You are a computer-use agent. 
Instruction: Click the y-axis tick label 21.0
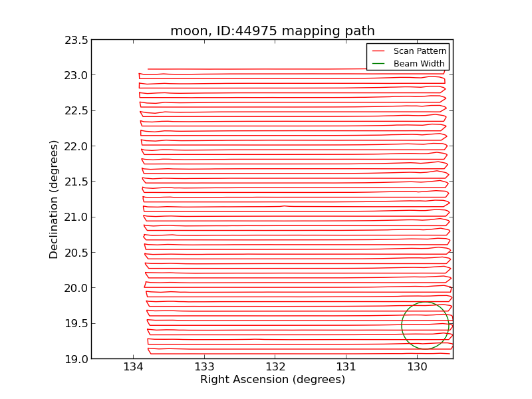click(x=76, y=217)
